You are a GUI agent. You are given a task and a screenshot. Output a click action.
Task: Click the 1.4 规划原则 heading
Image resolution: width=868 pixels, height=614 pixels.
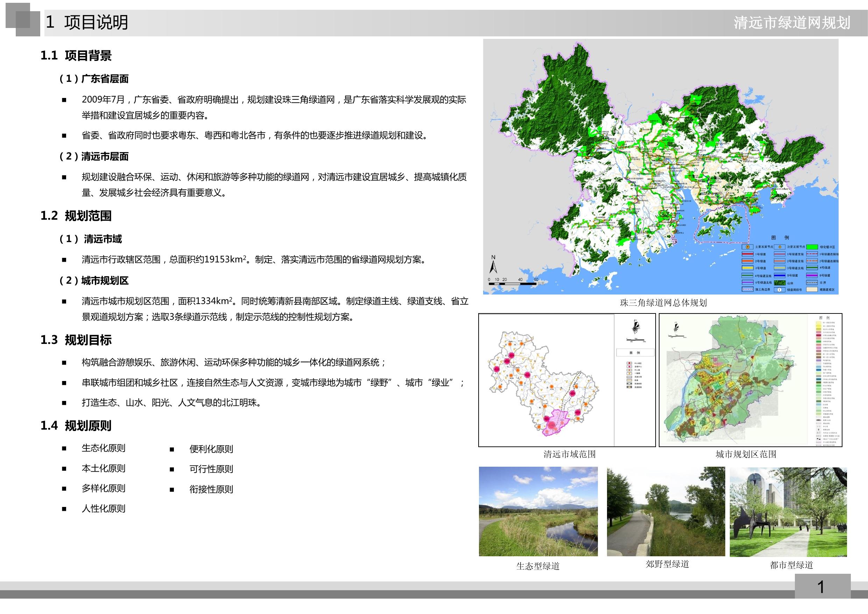[76, 426]
